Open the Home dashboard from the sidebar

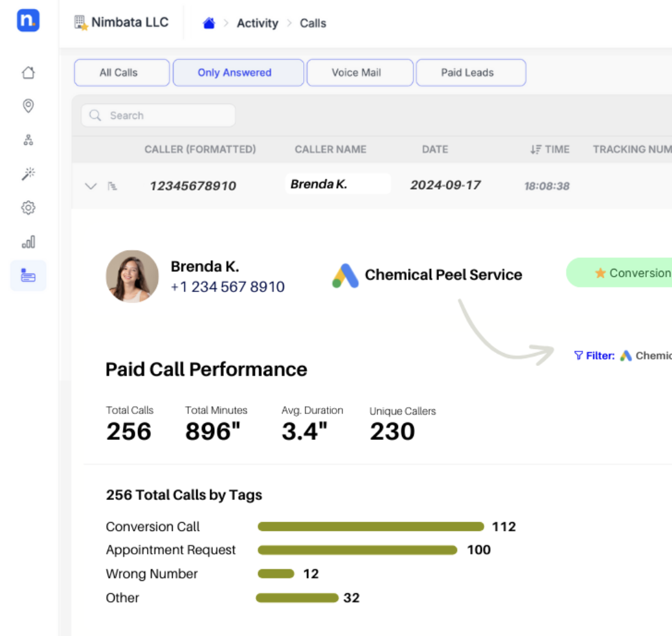click(28, 73)
